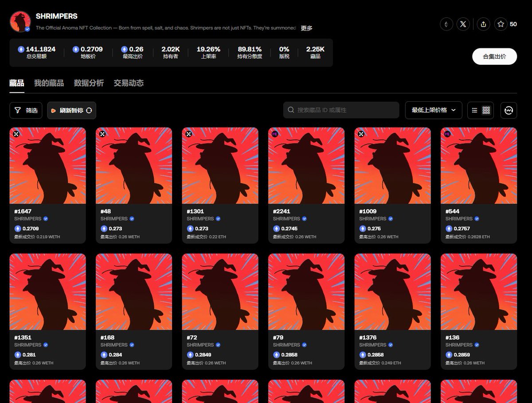Click the search magnifier icon

click(x=291, y=110)
